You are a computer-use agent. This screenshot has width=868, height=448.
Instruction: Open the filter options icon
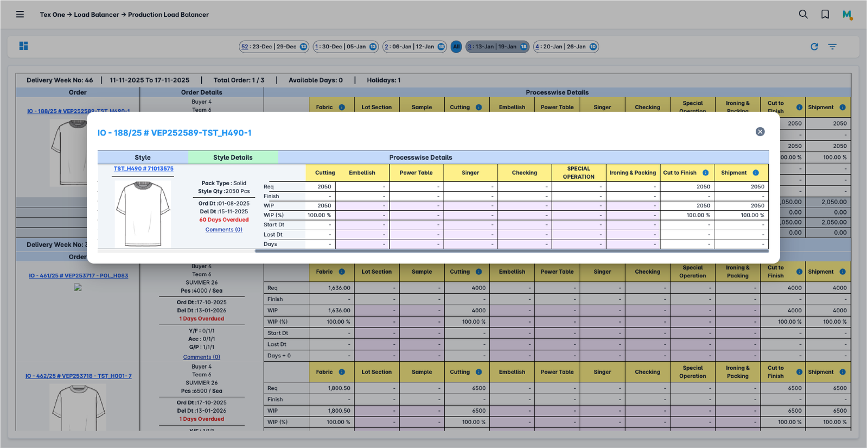pos(832,47)
